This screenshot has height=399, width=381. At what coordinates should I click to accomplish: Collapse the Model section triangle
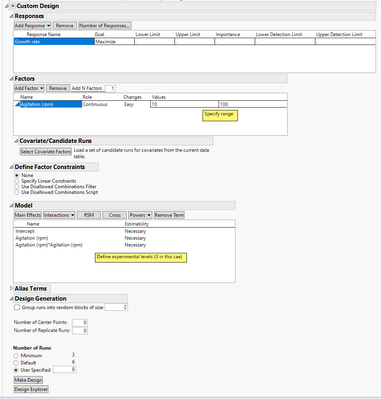[12, 205]
